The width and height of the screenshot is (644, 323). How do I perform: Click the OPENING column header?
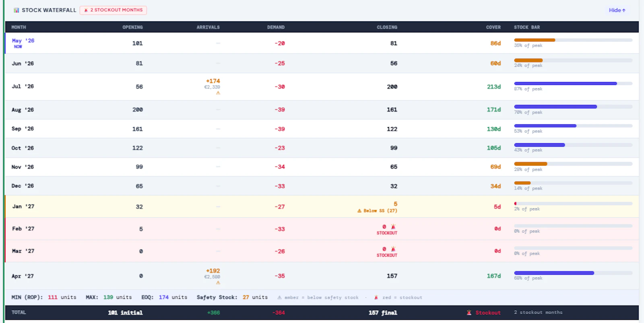(x=132, y=27)
